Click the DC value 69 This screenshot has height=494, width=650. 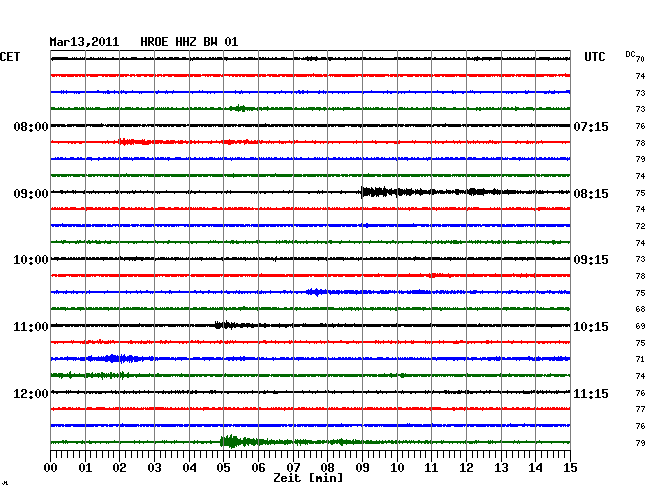640,326
